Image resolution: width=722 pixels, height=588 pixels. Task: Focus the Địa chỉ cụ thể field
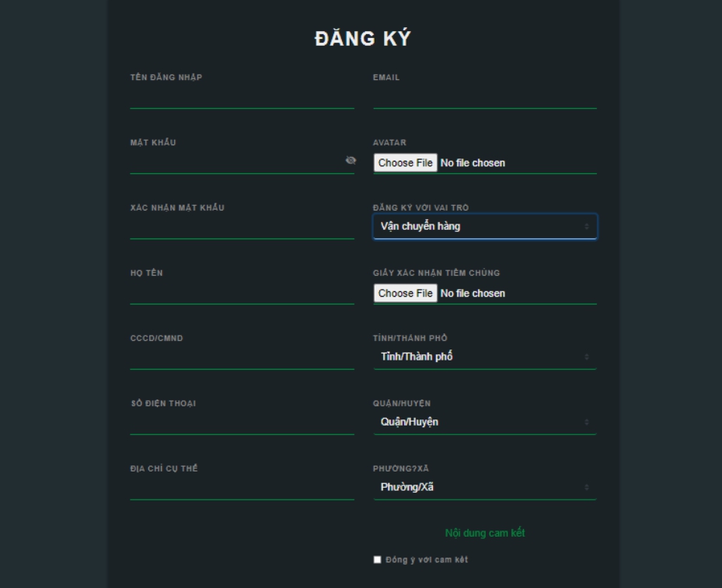point(242,489)
